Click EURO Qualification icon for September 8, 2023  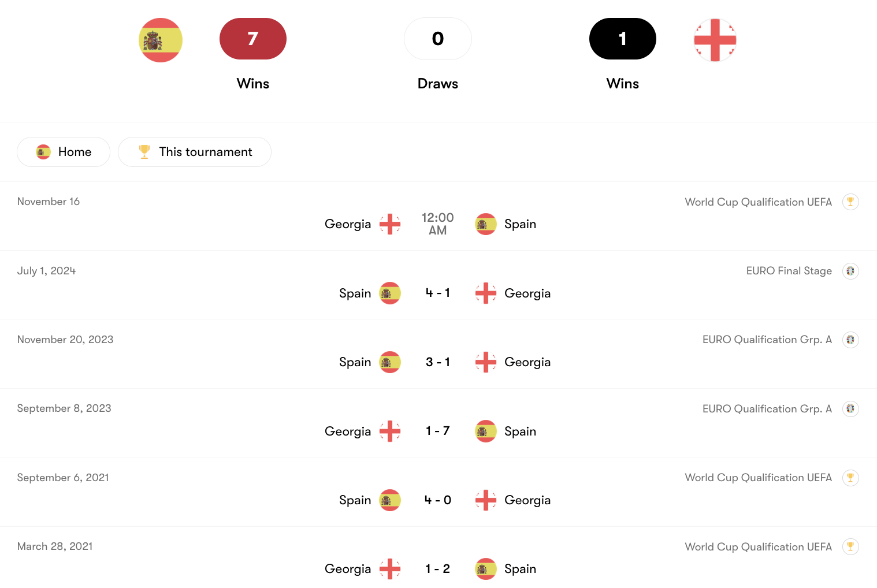click(850, 409)
